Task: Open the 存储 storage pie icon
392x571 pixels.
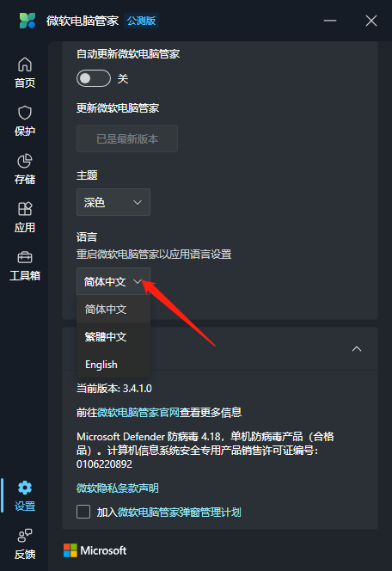Action: click(x=25, y=161)
